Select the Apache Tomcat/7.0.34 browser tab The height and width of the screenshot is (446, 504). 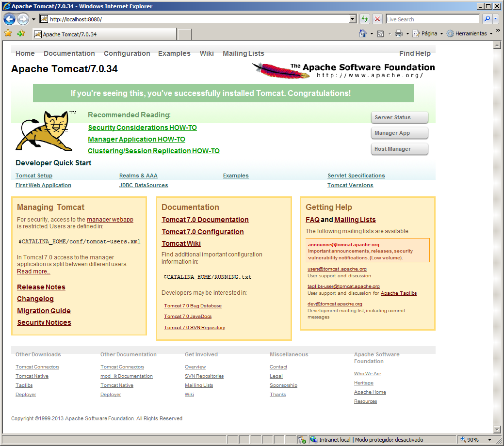(x=104, y=34)
